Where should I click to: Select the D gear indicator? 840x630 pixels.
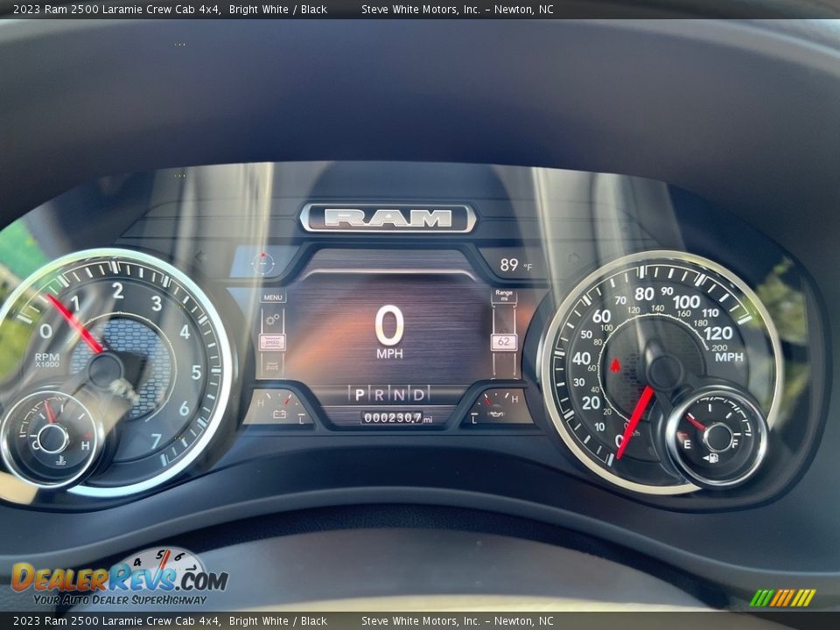tap(419, 395)
